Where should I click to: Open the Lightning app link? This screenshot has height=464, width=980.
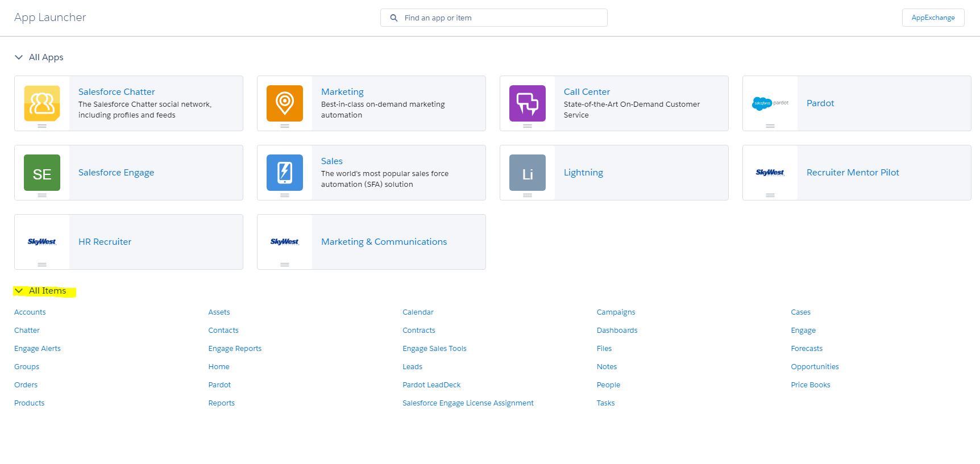[x=583, y=173]
